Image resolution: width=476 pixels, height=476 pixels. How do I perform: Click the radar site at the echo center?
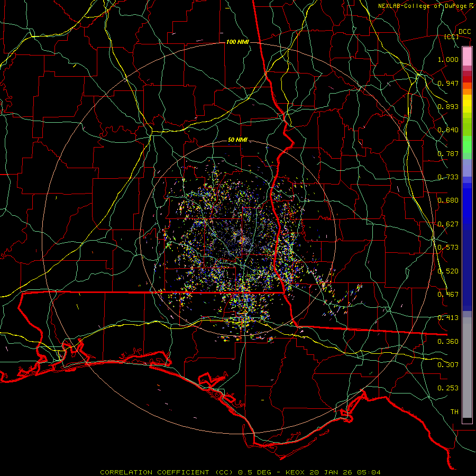point(242,241)
